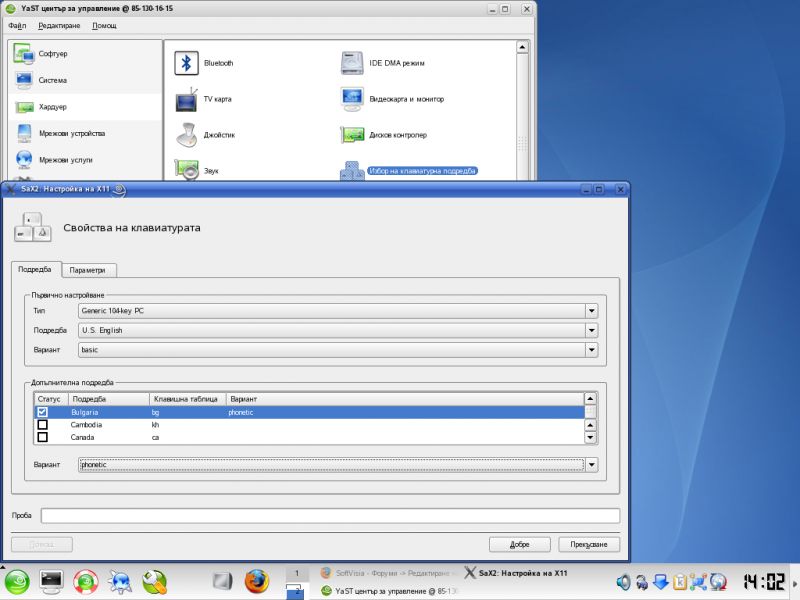Switch to YaST център за управление taskbar entry
The image size is (800, 600).
[x=389, y=591]
